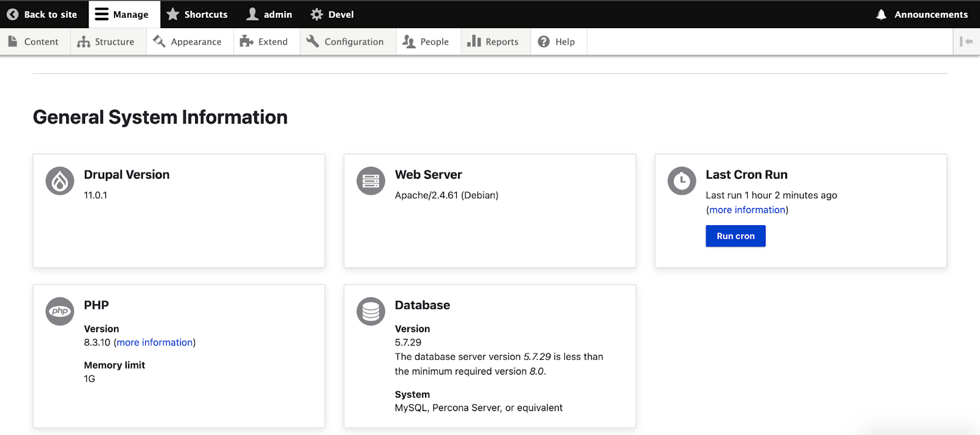Select the Last run 1 hour 2 minutes ago text
Image resolution: width=980 pixels, height=435 pixels.
pos(771,195)
